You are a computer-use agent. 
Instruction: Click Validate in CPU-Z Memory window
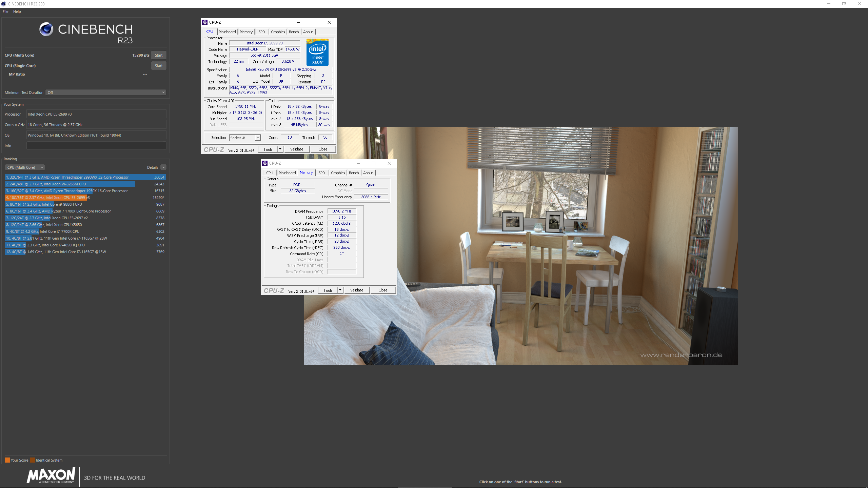357,290
